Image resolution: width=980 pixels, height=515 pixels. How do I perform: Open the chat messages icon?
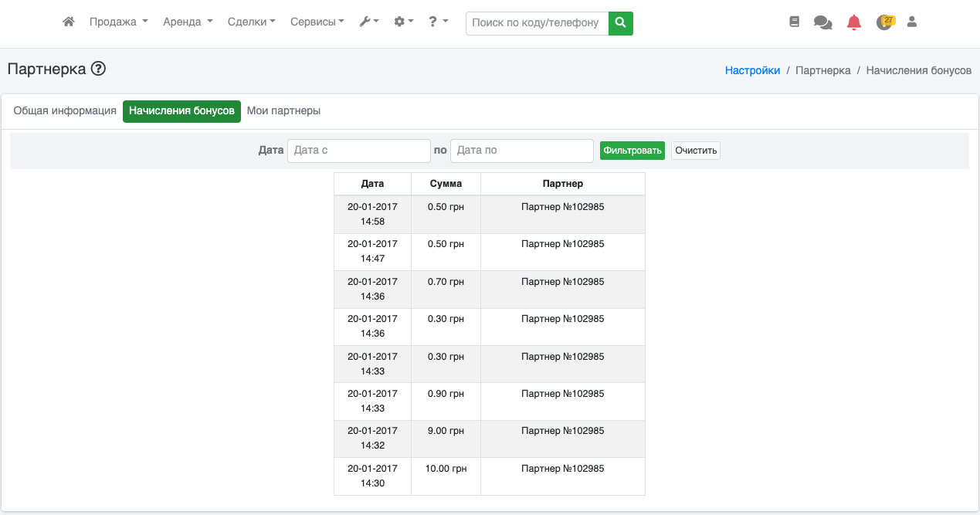coord(822,23)
